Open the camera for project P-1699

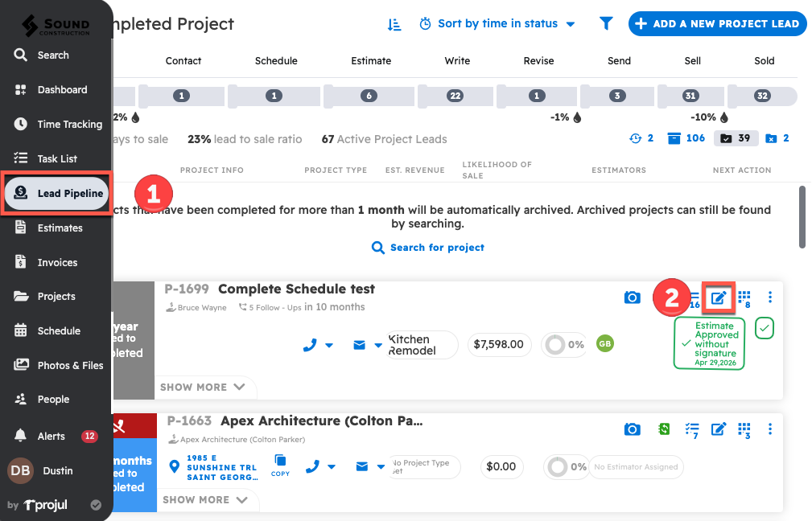coord(632,298)
